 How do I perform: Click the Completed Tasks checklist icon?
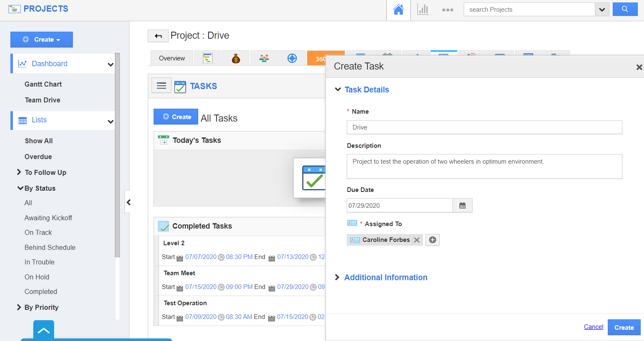coord(164,226)
